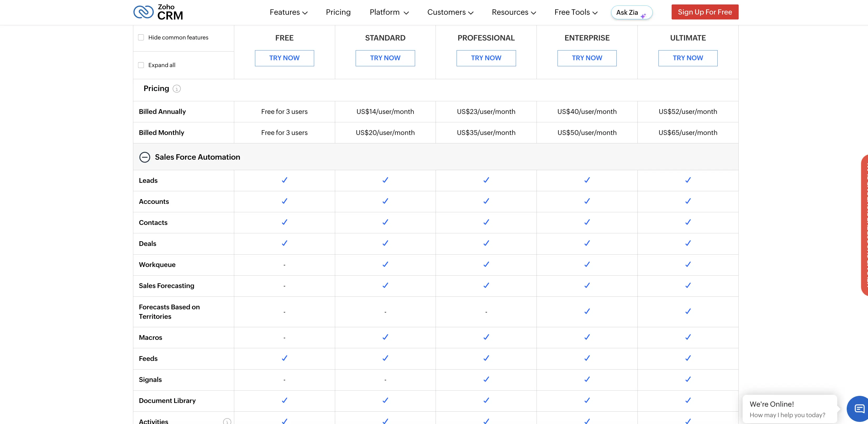The width and height of the screenshot is (868, 424).
Task: Open the Customers menu
Action: tap(450, 12)
